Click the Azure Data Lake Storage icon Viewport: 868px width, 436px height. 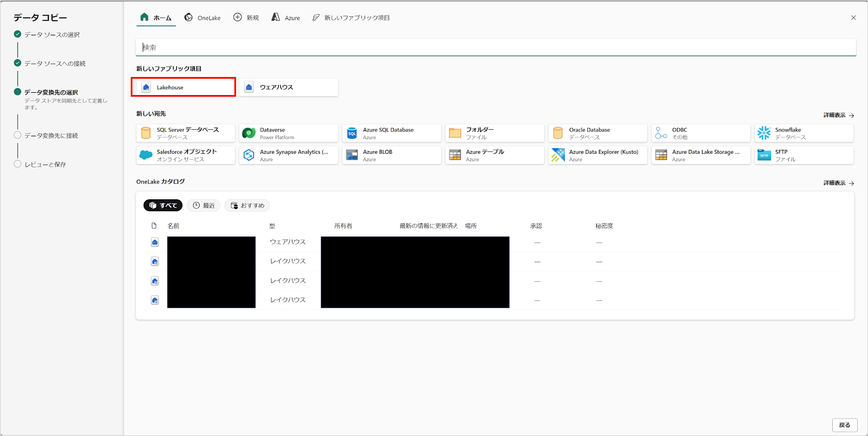(x=661, y=155)
